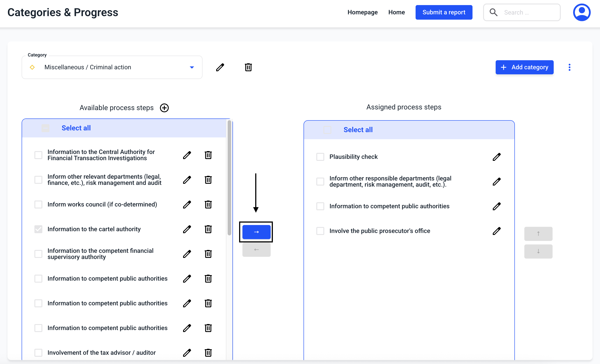This screenshot has width=600, height=364.
Task: Click the edit category pencil icon
Action: (220, 67)
